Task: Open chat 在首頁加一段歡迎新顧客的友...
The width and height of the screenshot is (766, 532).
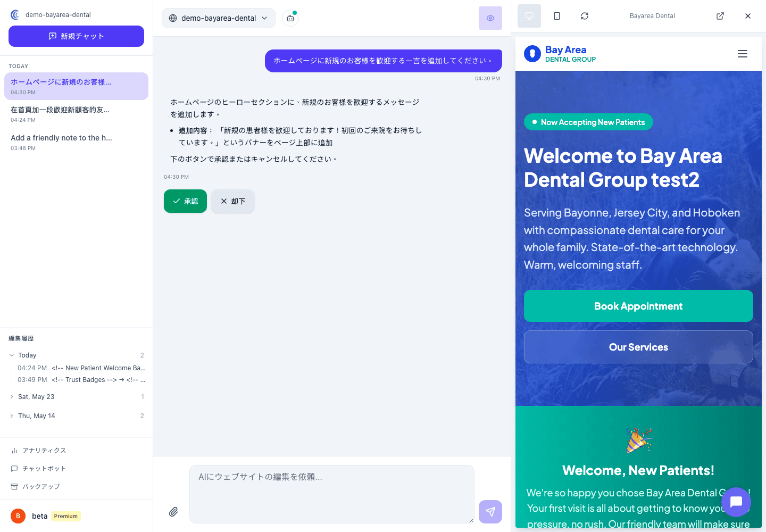Action: coord(76,114)
